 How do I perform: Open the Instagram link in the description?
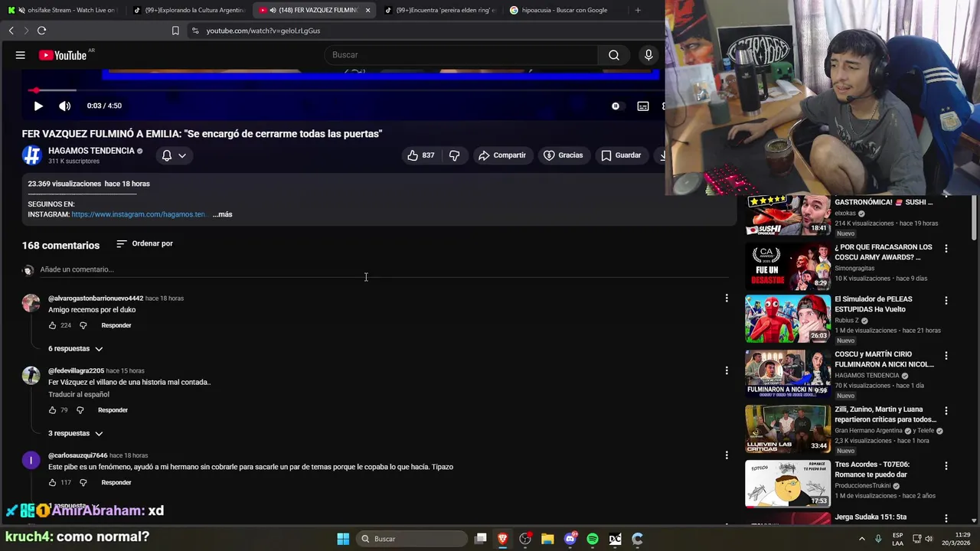139,214
